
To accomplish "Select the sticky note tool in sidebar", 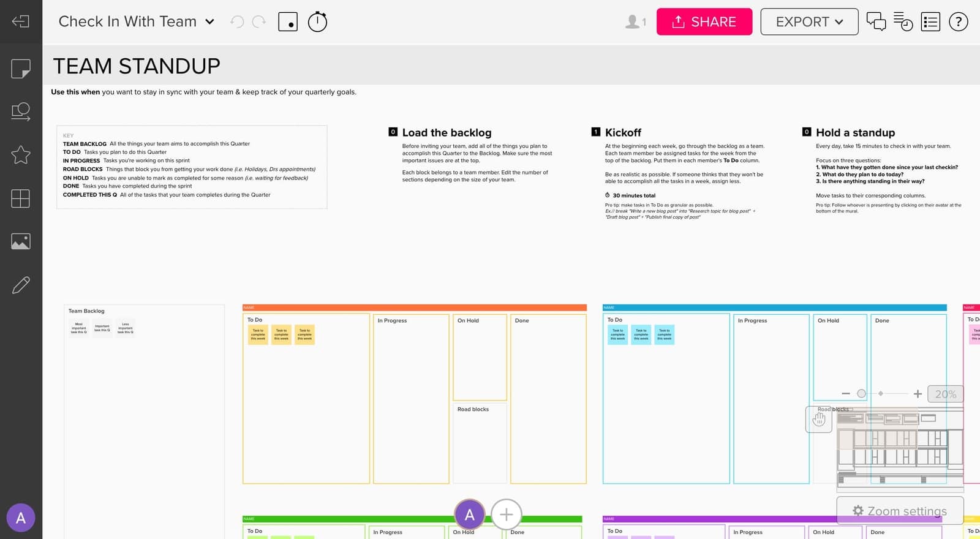I will pyautogui.click(x=21, y=69).
